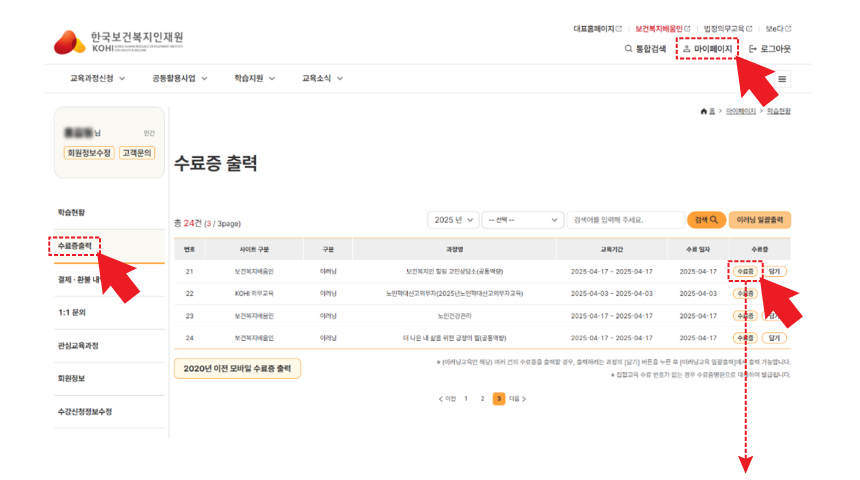The width and height of the screenshot is (860, 480).
Task: Open the 보e다 external link
Action: click(778, 29)
